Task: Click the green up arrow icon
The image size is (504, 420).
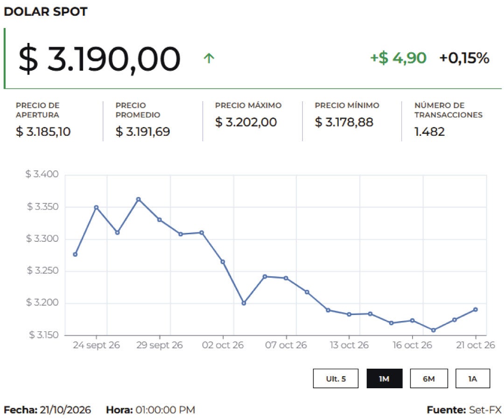Action: 209,58
